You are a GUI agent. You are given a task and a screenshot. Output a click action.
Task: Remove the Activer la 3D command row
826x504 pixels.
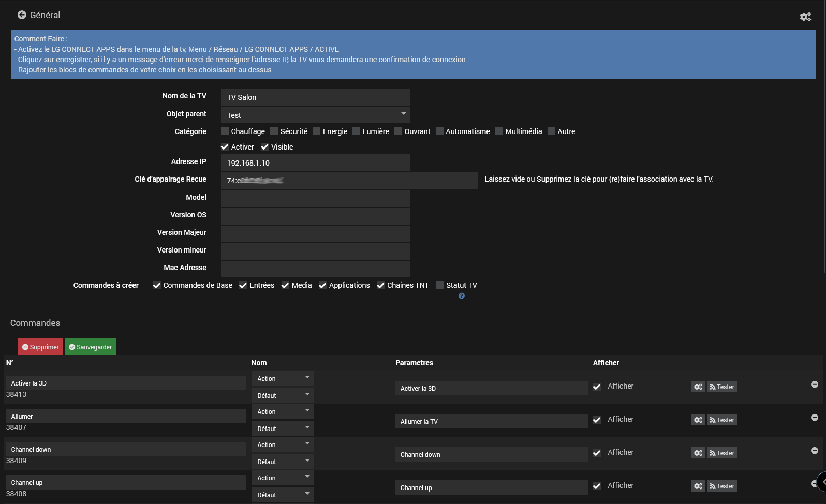pos(814,384)
